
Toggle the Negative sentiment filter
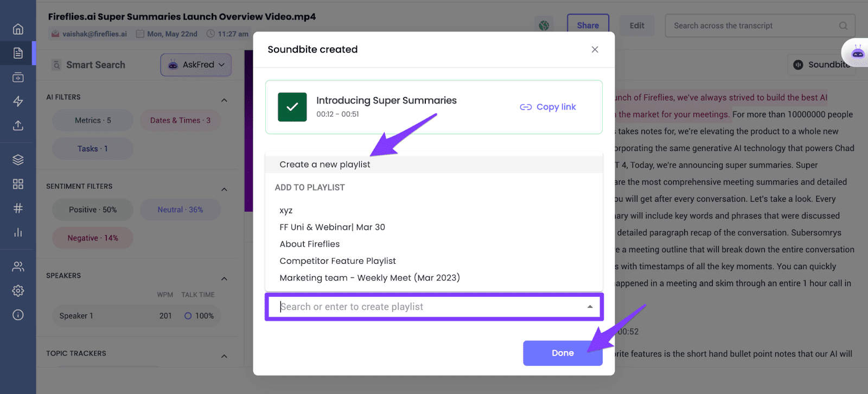tap(92, 238)
